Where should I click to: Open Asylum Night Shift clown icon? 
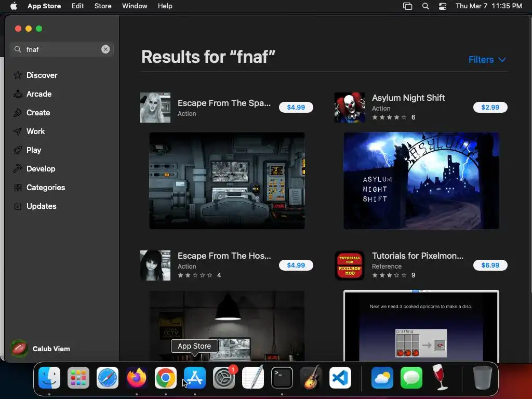click(x=350, y=108)
